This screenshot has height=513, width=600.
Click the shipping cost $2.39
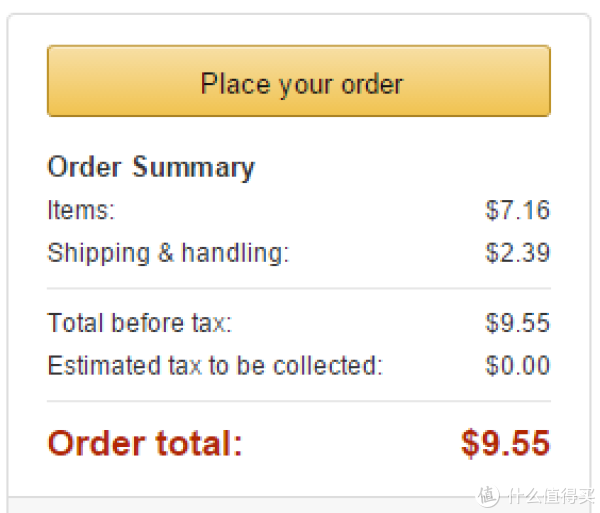click(x=517, y=252)
